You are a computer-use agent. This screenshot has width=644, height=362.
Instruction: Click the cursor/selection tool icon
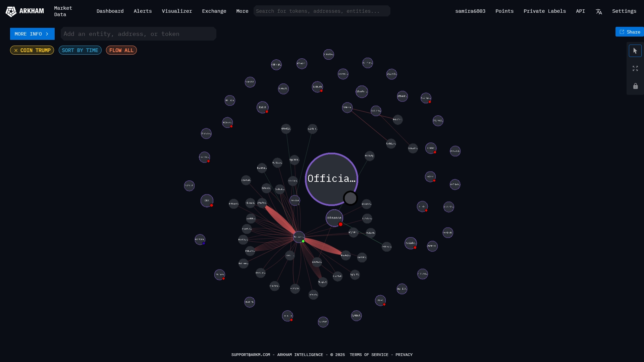pyautogui.click(x=636, y=50)
